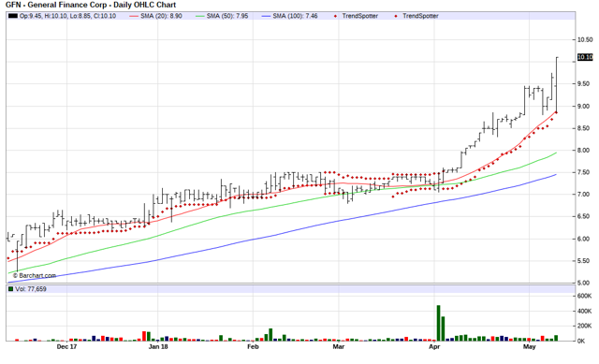This screenshot has height=364, width=599.
Task: Click the 9.00 price axis label
Action: (x=585, y=106)
